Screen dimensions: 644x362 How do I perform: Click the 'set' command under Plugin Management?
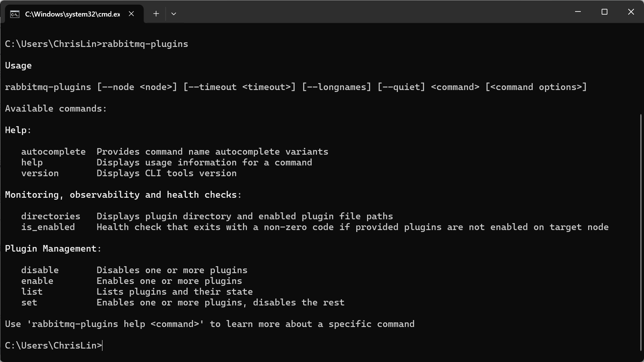tap(29, 302)
